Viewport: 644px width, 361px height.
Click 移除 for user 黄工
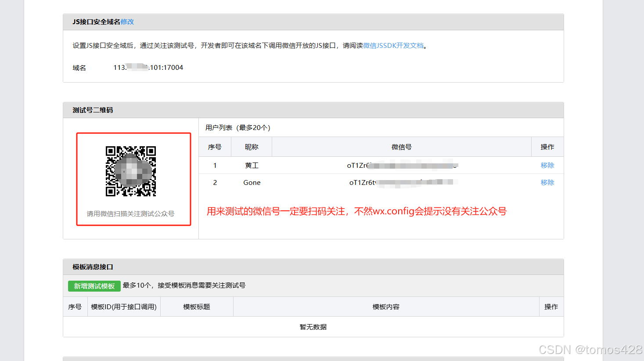pos(547,166)
